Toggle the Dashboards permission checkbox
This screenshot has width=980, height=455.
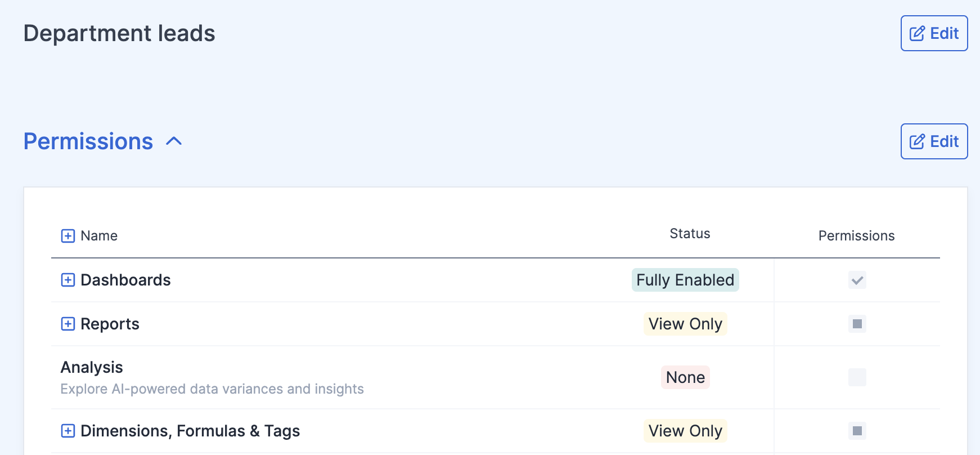pyautogui.click(x=857, y=280)
